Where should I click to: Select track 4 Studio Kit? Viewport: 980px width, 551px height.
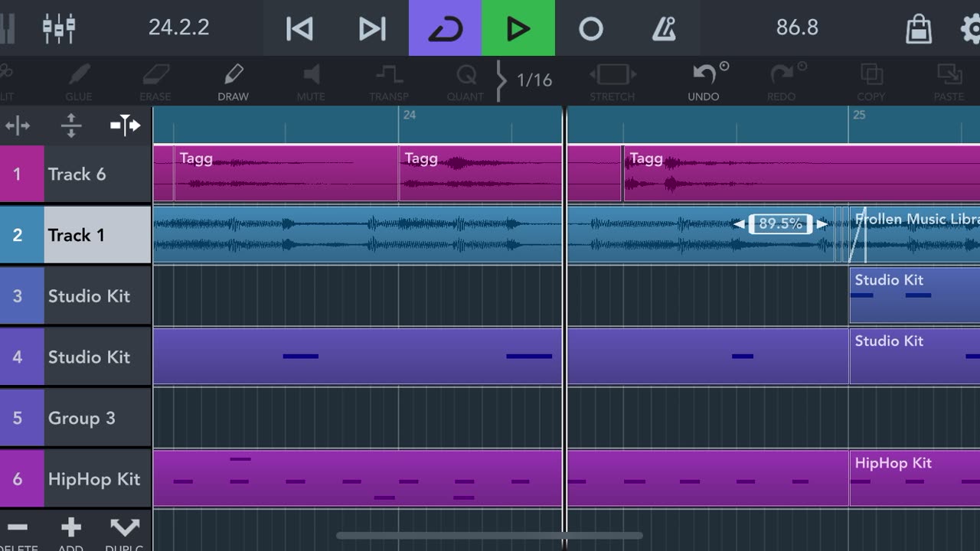tap(97, 357)
